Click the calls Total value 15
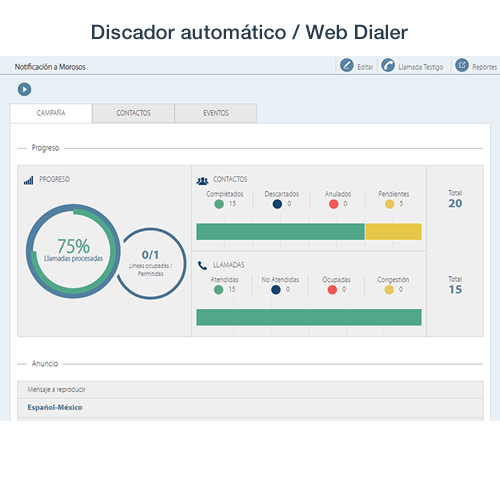 455,289
